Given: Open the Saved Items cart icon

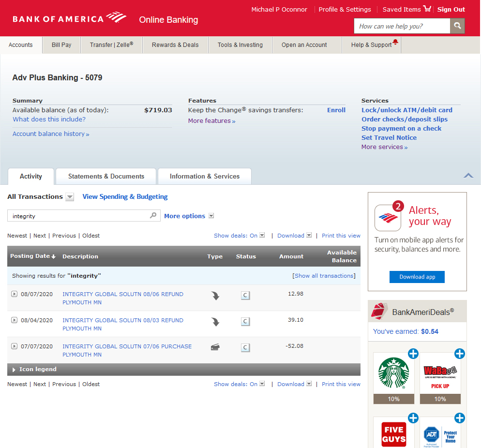Looking at the screenshot, I should point(427,9).
